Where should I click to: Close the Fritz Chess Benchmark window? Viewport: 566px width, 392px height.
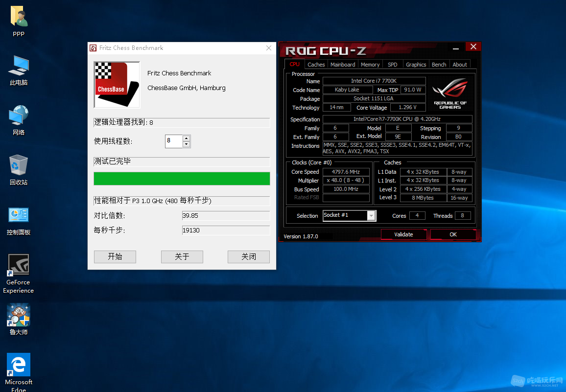[269, 48]
